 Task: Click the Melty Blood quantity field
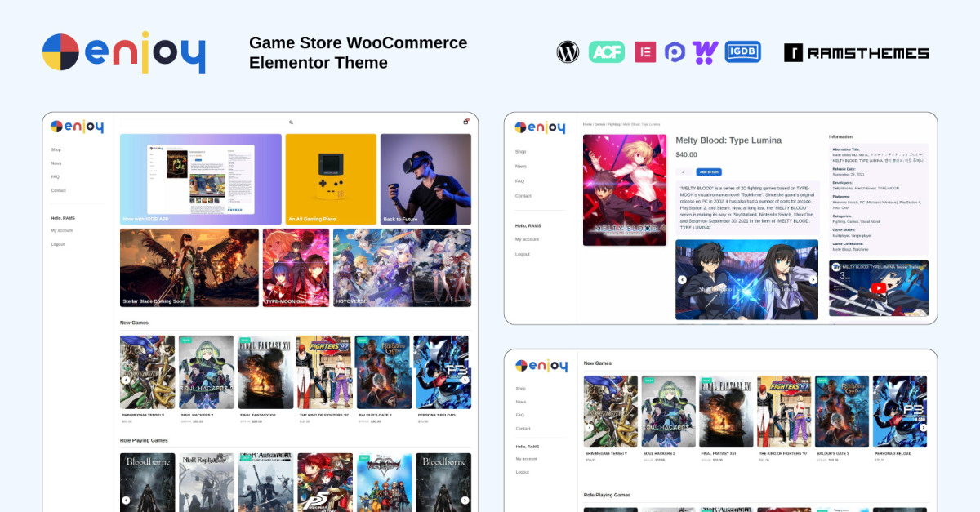point(683,172)
